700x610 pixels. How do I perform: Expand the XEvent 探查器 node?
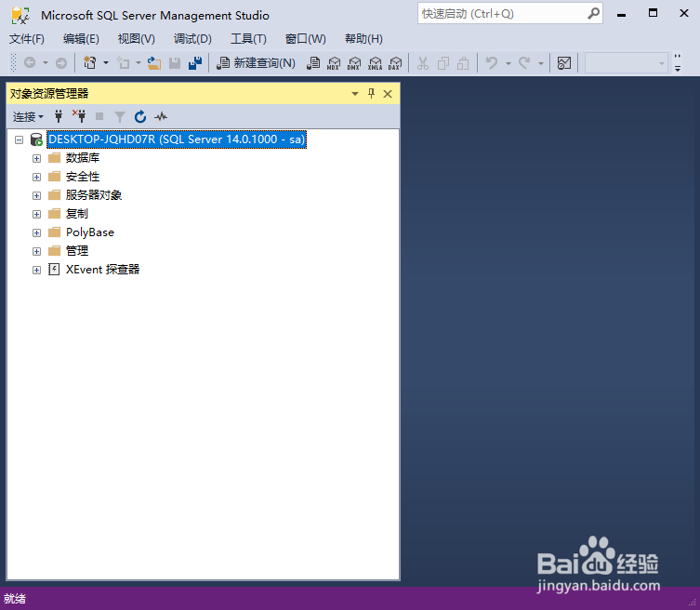point(36,271)
